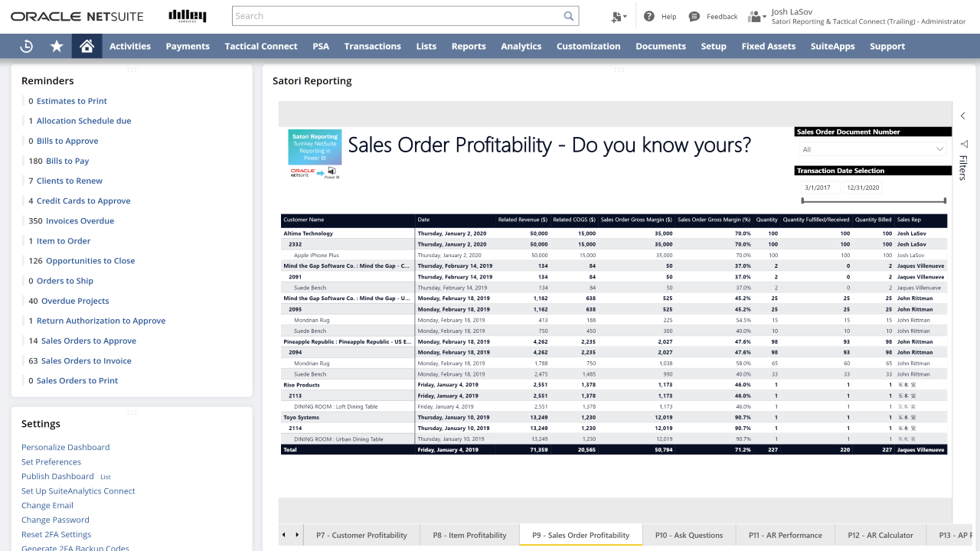Sort by the Sales Rep column header
980x551 pixels.
pyautogui.click(x=909, y=220)
